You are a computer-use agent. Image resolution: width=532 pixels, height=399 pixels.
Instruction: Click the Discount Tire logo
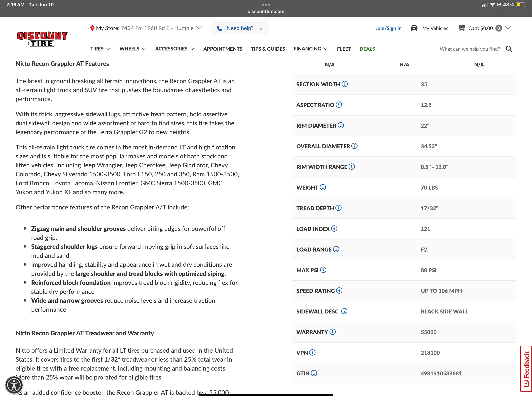tap(42, 39)
